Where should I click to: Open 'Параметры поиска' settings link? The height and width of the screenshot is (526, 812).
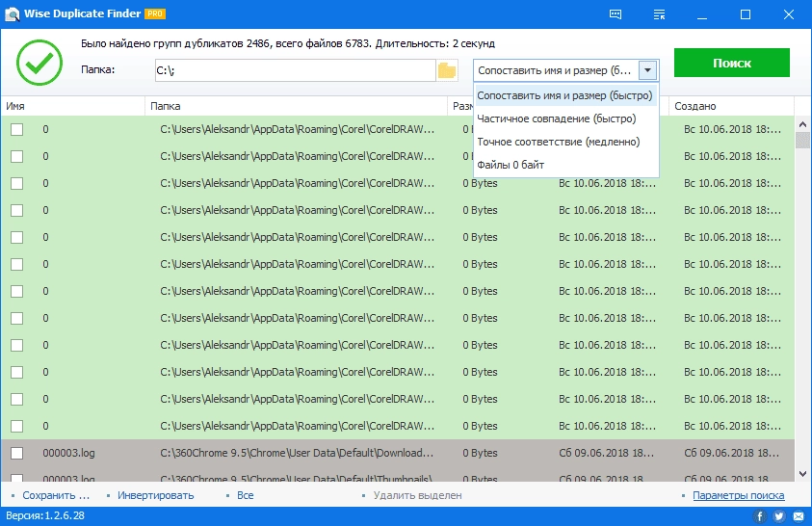tap(739, 495)
